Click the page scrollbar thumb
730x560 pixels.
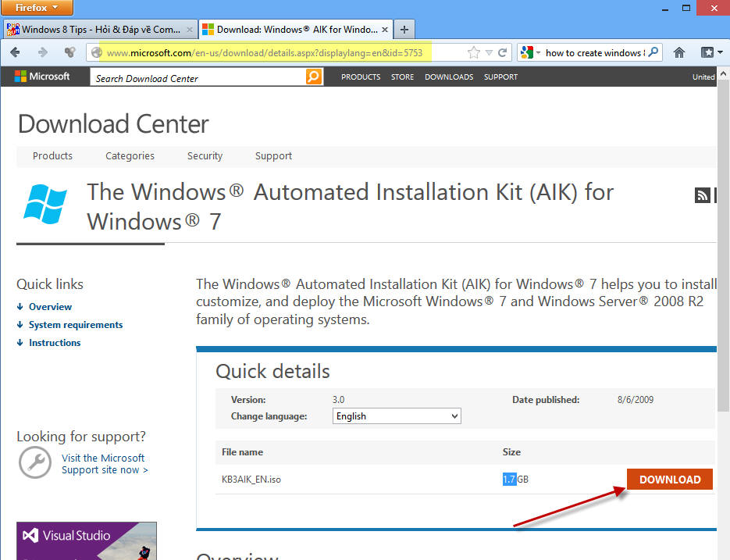[x=723, y=245]
